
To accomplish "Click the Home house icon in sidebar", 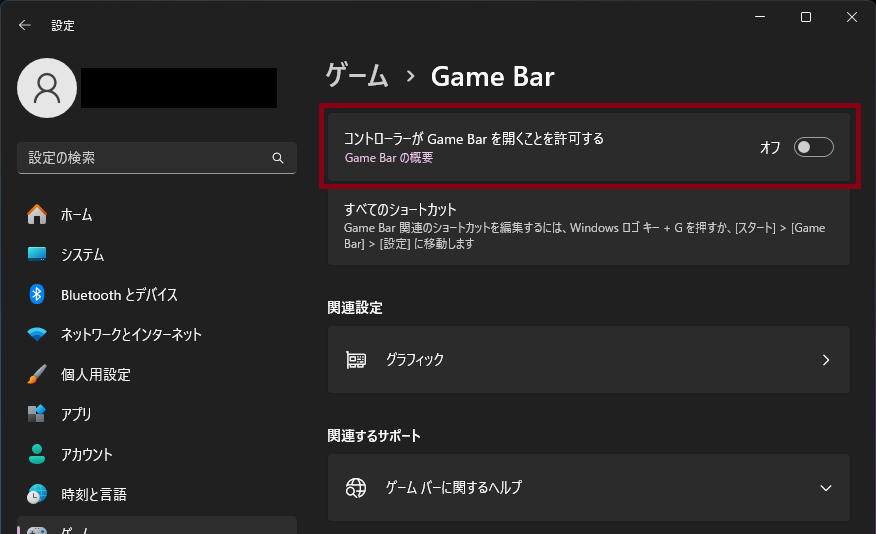I will point(37,214).
